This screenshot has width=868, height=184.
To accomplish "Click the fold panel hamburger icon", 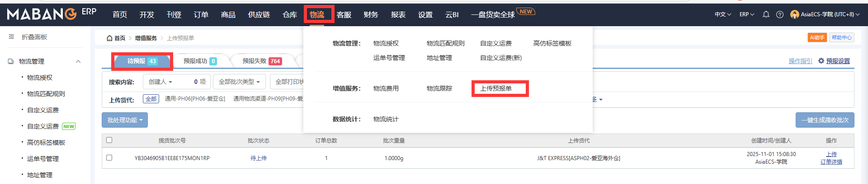I will [11, 37].
